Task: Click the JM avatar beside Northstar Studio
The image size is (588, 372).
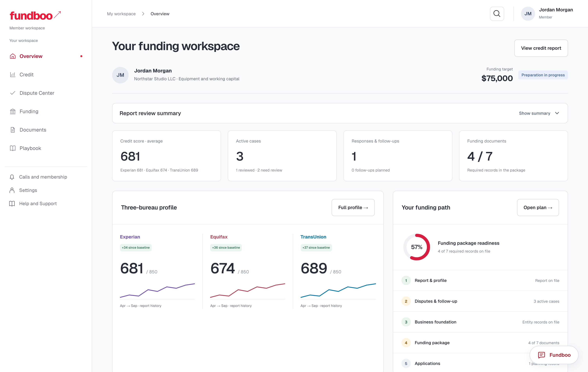Action: click(120, 75)
